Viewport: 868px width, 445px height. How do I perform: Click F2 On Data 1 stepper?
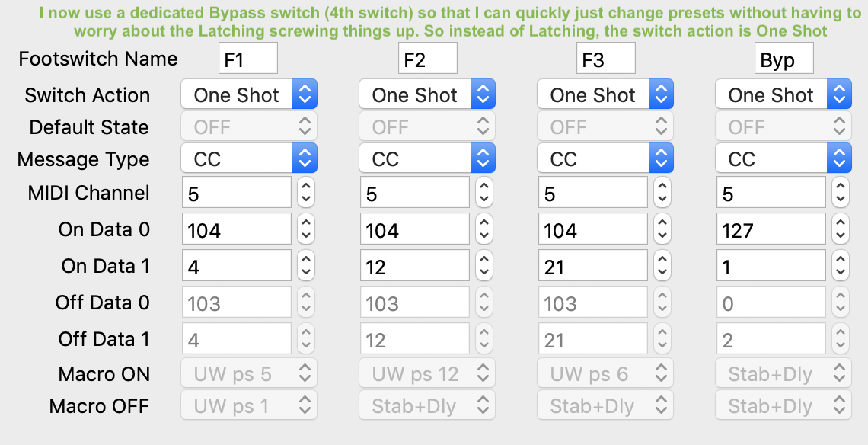pos(483,265)
